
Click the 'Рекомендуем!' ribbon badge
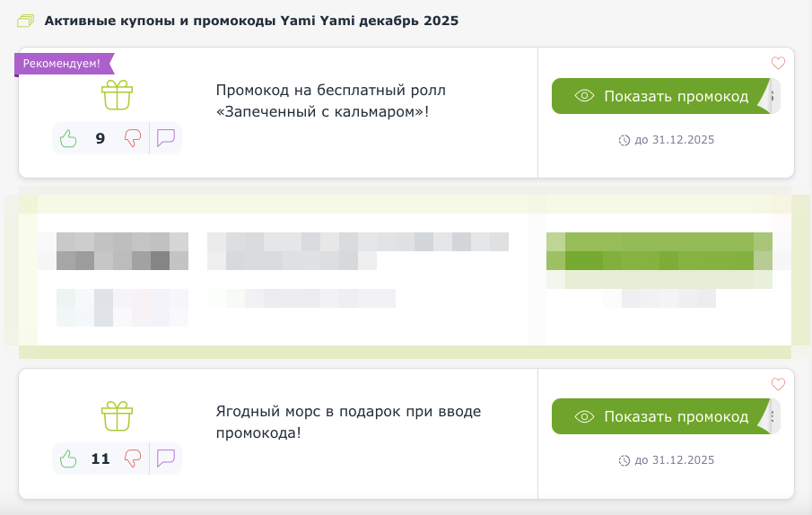pyautogui.click(x=65, y=65)
